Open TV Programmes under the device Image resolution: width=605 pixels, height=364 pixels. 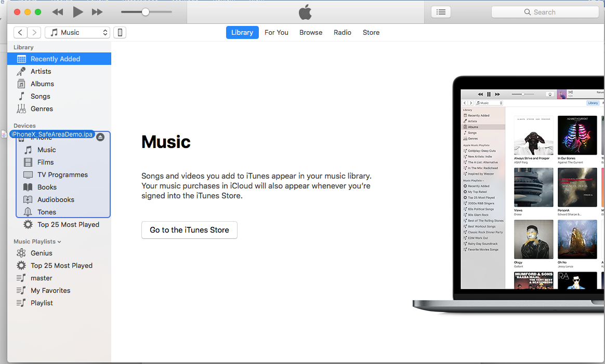pos(63,174)
